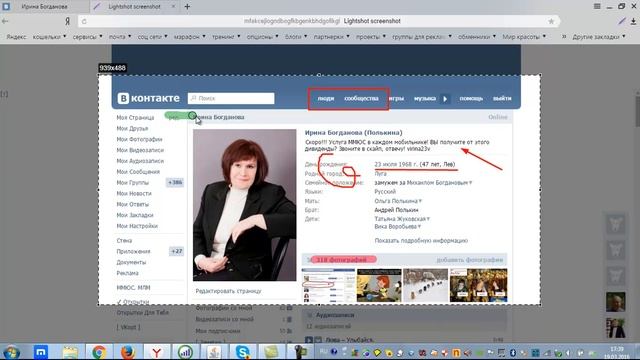Expand the почта bookmarks folder
This screenshot has height=360, width=640.
pos(120,37)
